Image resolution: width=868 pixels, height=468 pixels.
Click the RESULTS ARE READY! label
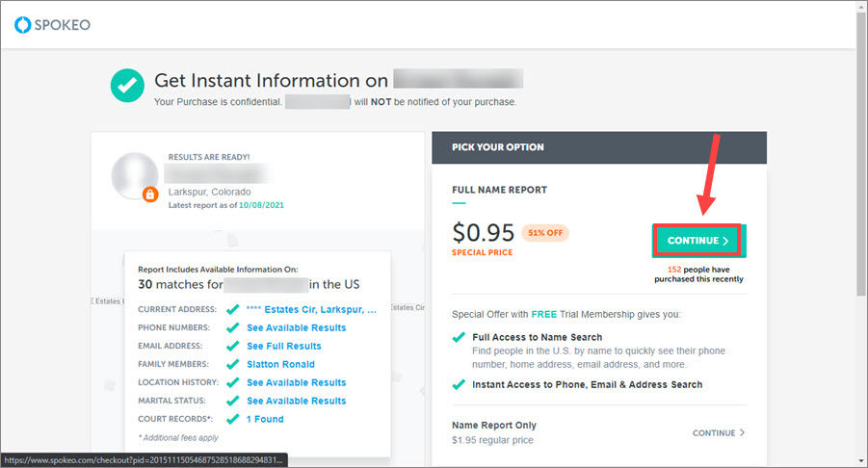click(209, 157)
